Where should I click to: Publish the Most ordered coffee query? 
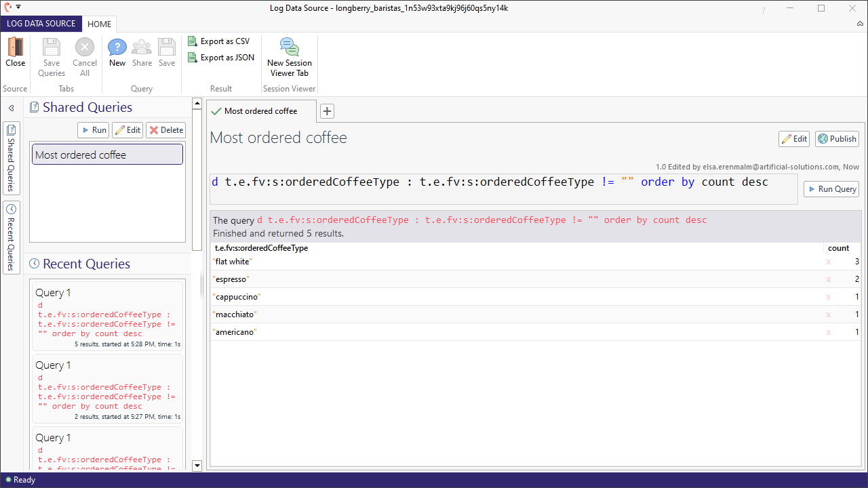836,138
